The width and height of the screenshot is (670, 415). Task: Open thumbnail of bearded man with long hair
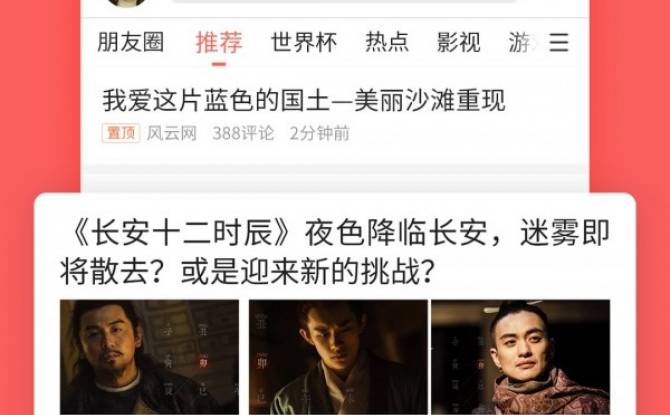pos(149,357)
